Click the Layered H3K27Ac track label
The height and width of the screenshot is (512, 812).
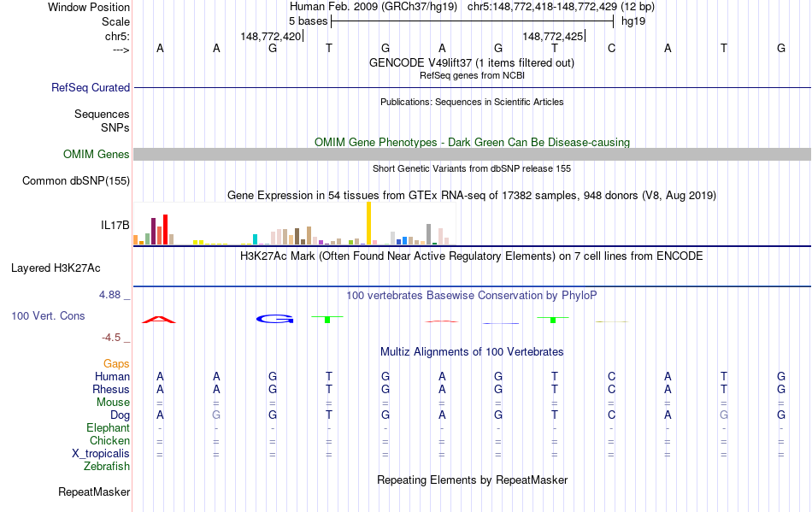[x=56, y=268]
